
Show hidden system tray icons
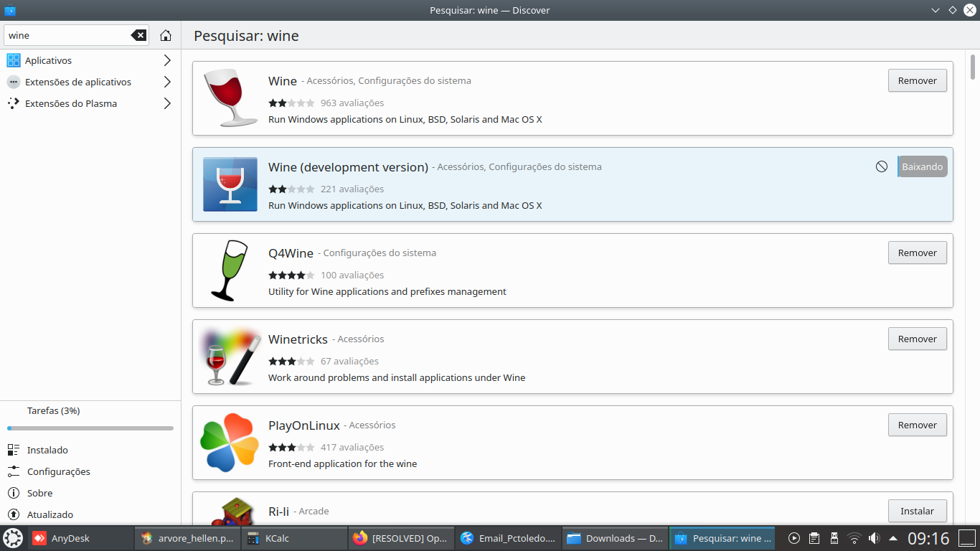893,538
